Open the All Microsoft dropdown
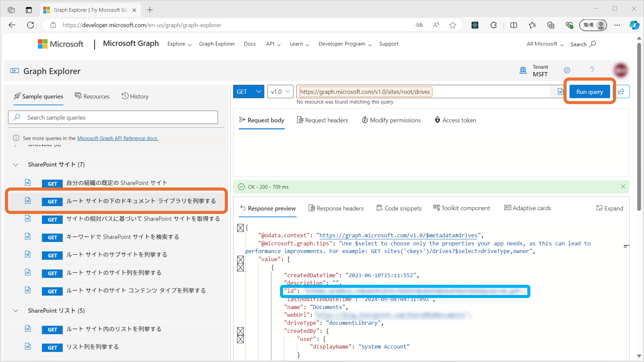 pos(545,44)
